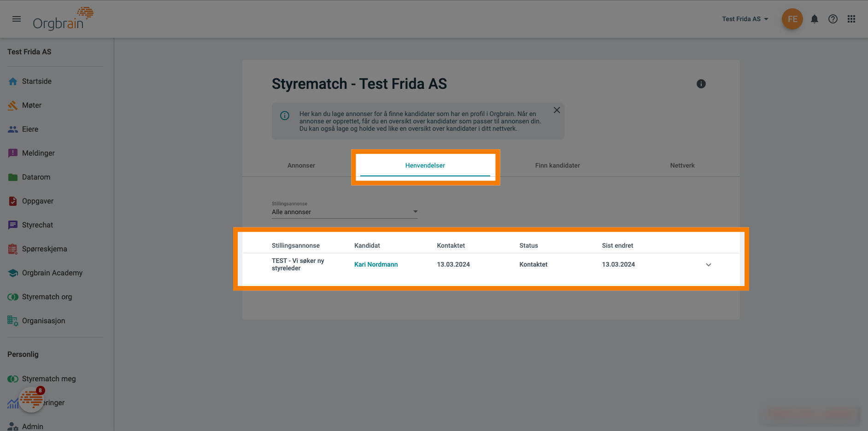Open the Kari Nordmann candidate link
This screenshot has width=868, height=431.
point(376,264)
